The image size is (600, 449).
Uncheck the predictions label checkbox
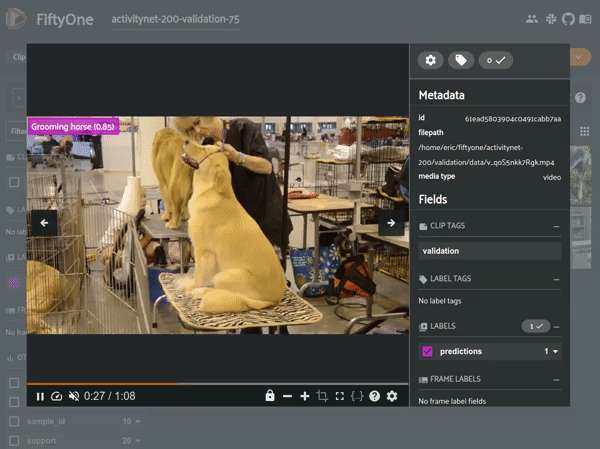(x=427, y=352)
